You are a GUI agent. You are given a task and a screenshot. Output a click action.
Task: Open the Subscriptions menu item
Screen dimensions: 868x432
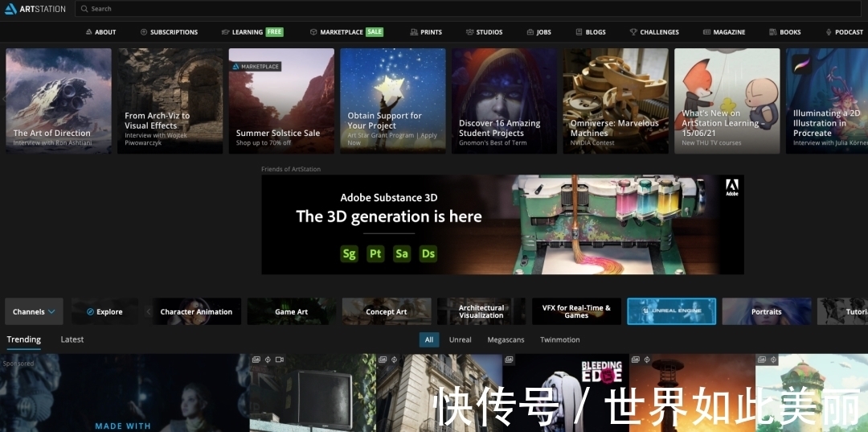[x=169, y=32]
